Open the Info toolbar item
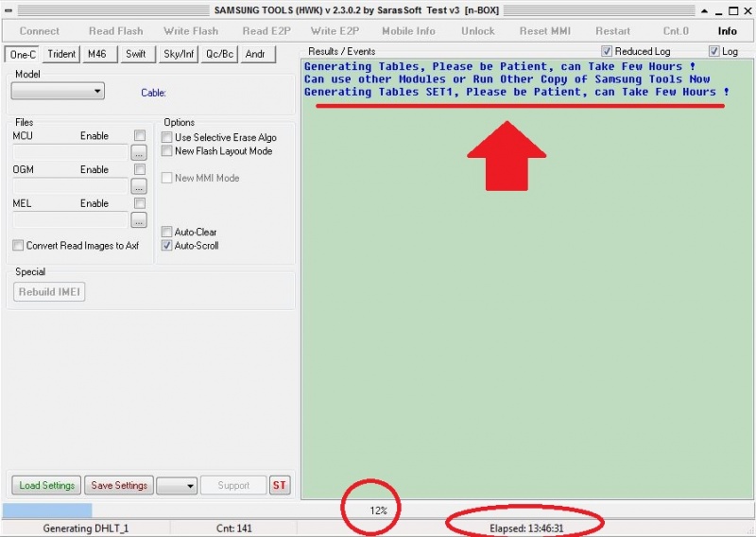The image size is (756, 537). point(727,31)
